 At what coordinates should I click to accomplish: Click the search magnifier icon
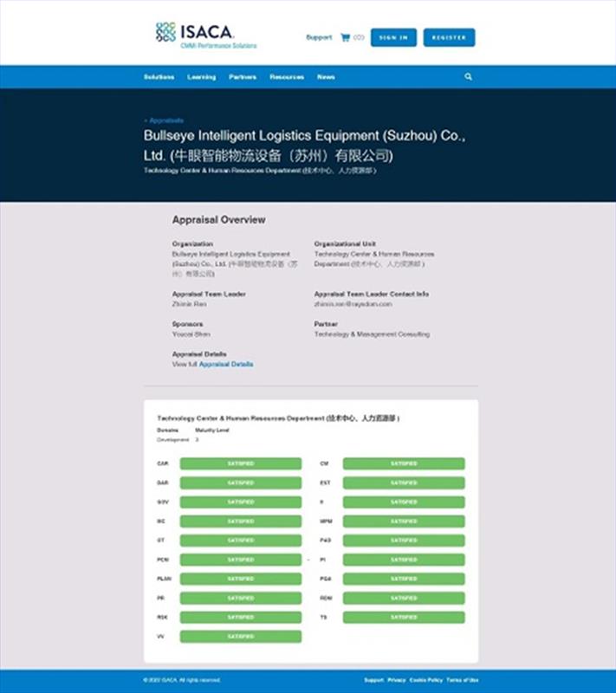coord(468,77)
